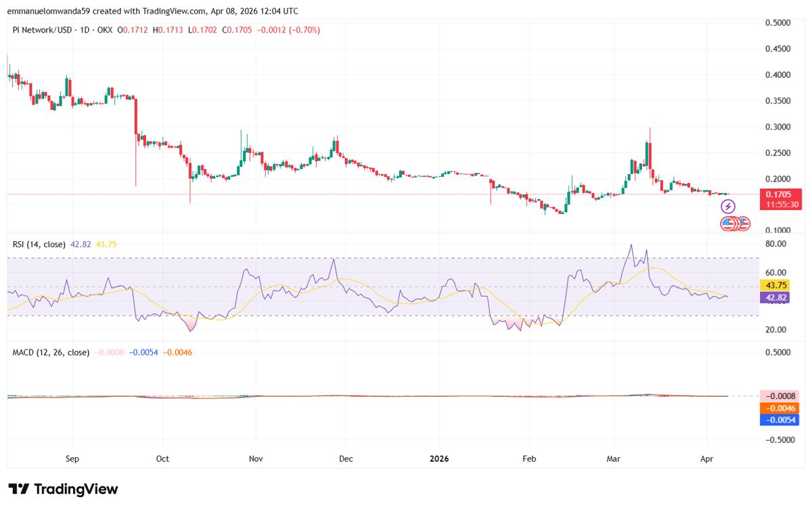Click the −0.0012 (−0.70%) change readout
Screen dimensions: 812x510
point(288,30)
